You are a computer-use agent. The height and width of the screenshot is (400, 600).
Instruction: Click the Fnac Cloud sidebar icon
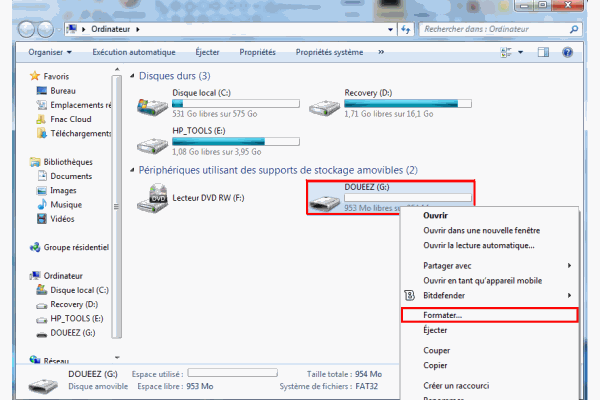41,119
